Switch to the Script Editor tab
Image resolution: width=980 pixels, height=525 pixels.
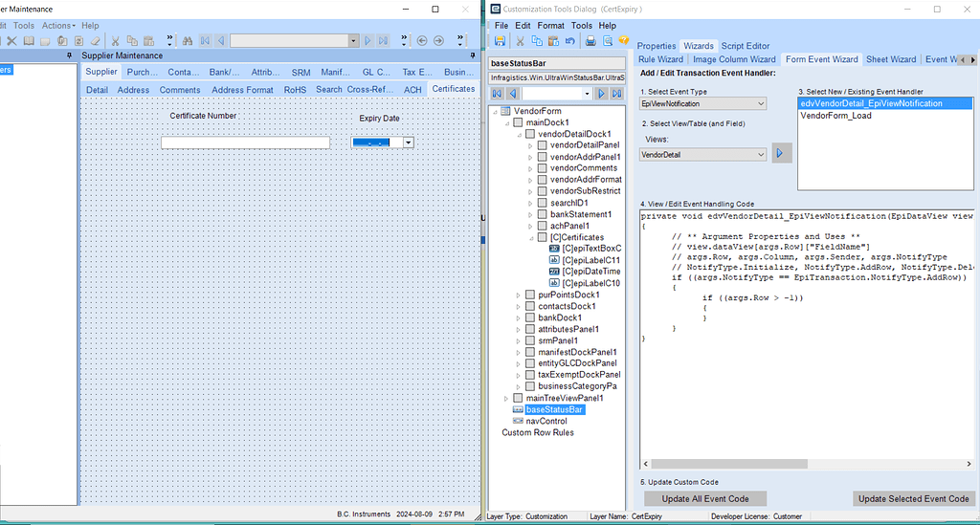pyautogui.click(x=745, y=46)
